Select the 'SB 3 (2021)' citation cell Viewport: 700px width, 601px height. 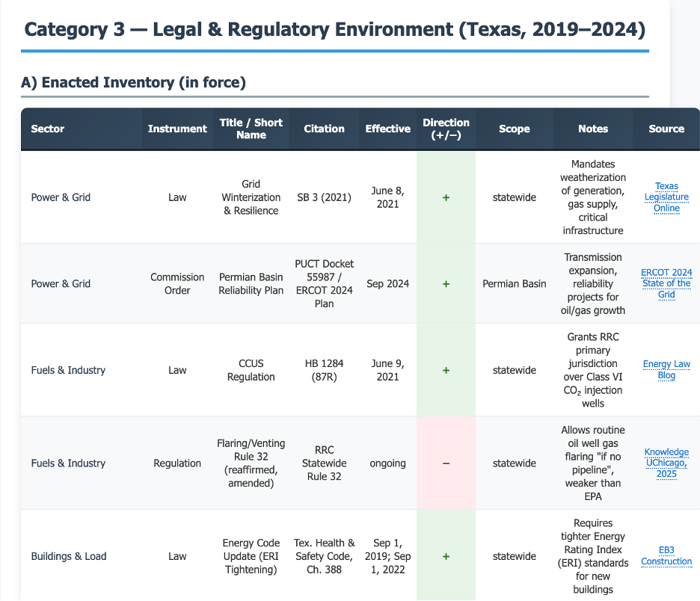pos(324,197)
